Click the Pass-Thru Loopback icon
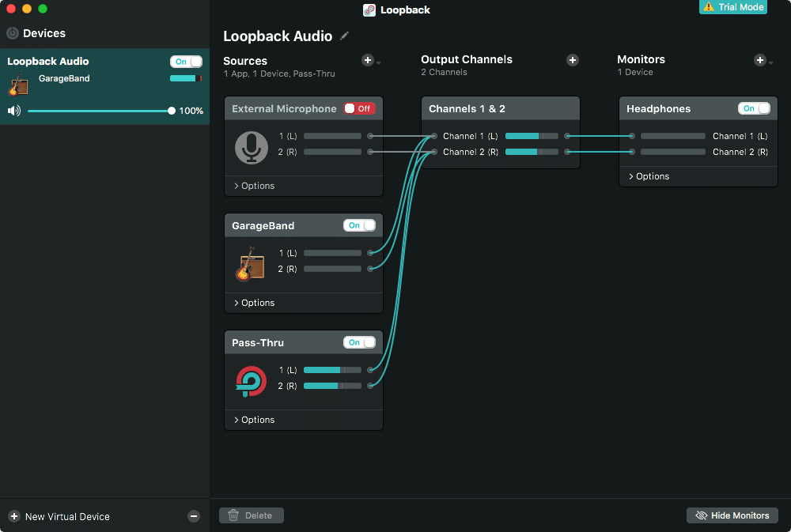 (x=251, y=382)
